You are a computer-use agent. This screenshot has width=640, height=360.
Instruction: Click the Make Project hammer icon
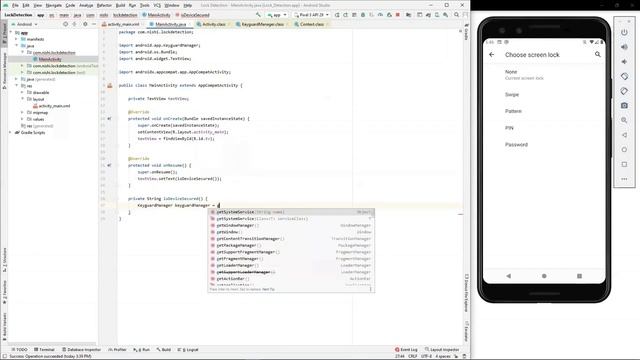point(258,15)
